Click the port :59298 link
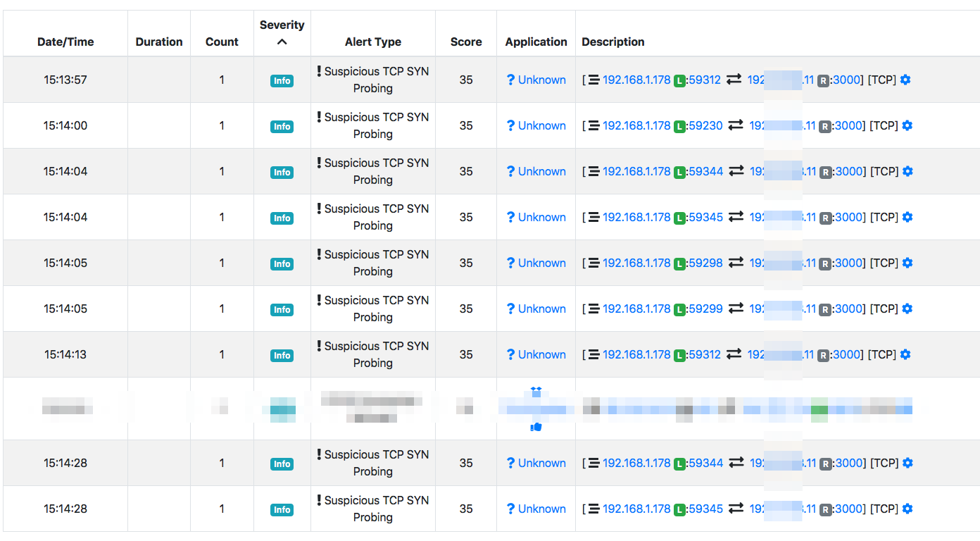Viewport: 980px width, 541px height. (705, 263)
